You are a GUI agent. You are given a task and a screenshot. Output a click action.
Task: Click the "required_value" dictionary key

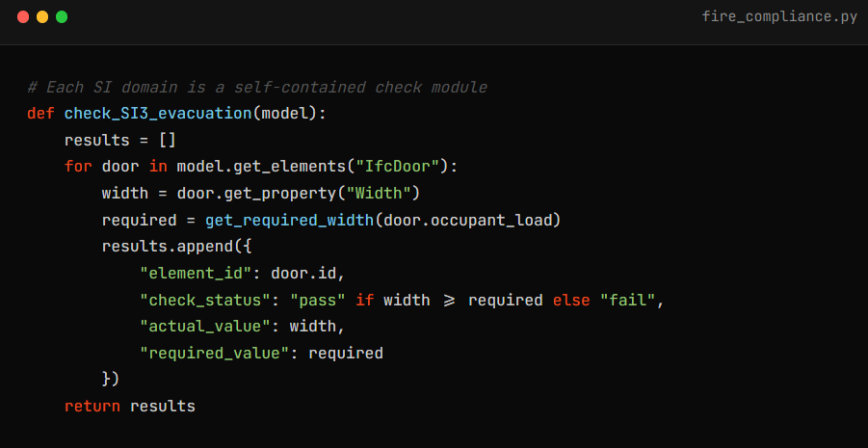[x=219, y=353]
